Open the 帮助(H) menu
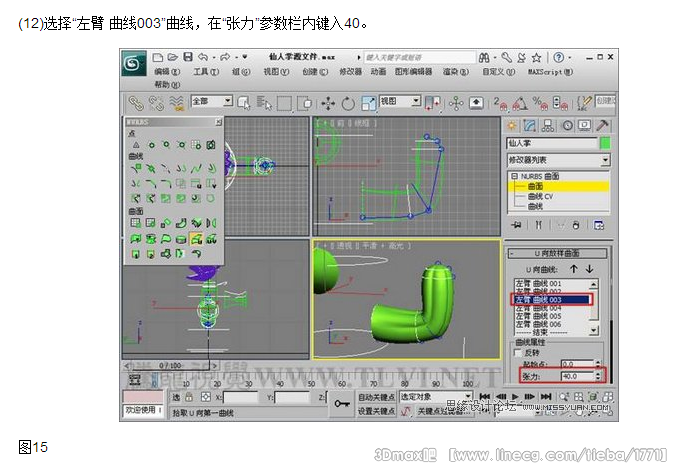The height and width of the screenshot is (472, 696). (167, 84)
